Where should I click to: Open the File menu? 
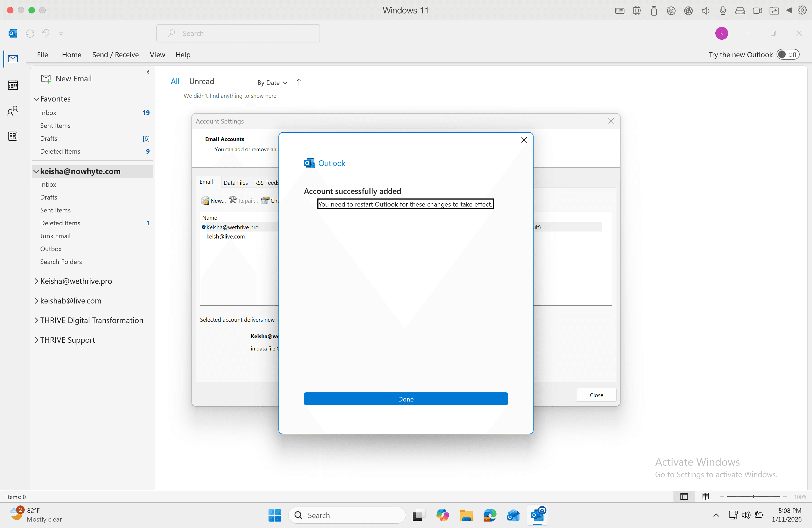click(42, 55)
